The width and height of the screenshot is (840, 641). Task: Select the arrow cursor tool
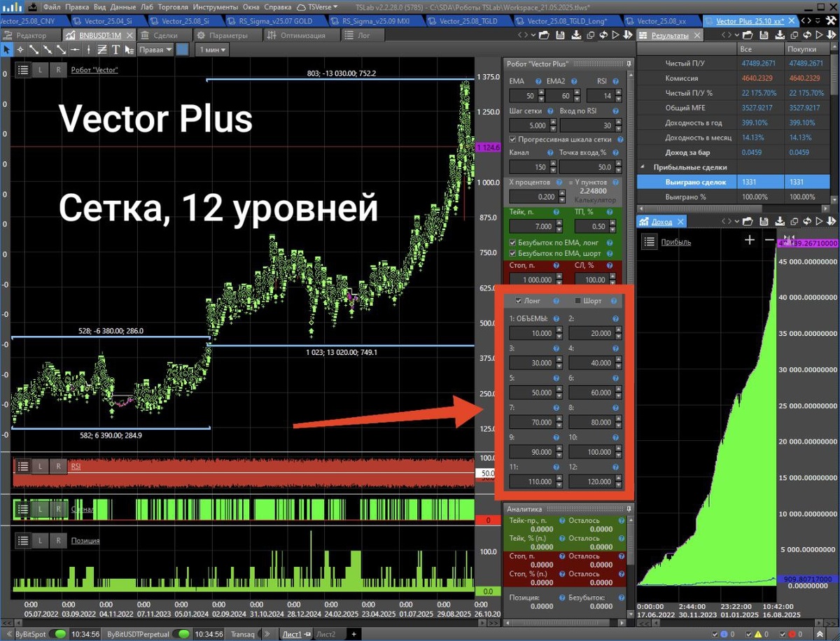pyautogui.click(x=6, y=50)
